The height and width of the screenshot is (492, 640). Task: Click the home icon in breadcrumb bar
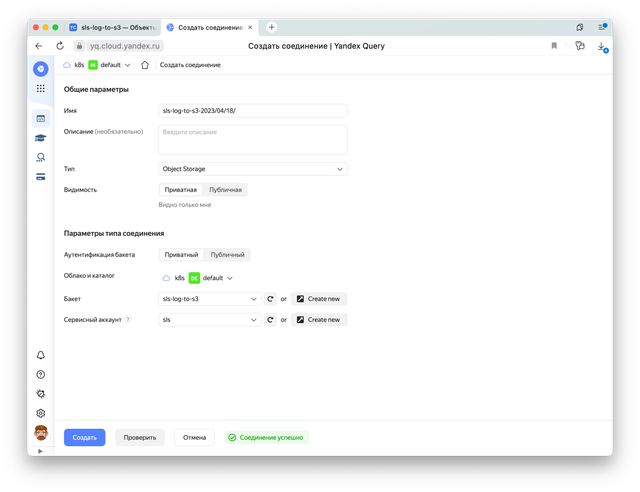click(x=146, y=65)
